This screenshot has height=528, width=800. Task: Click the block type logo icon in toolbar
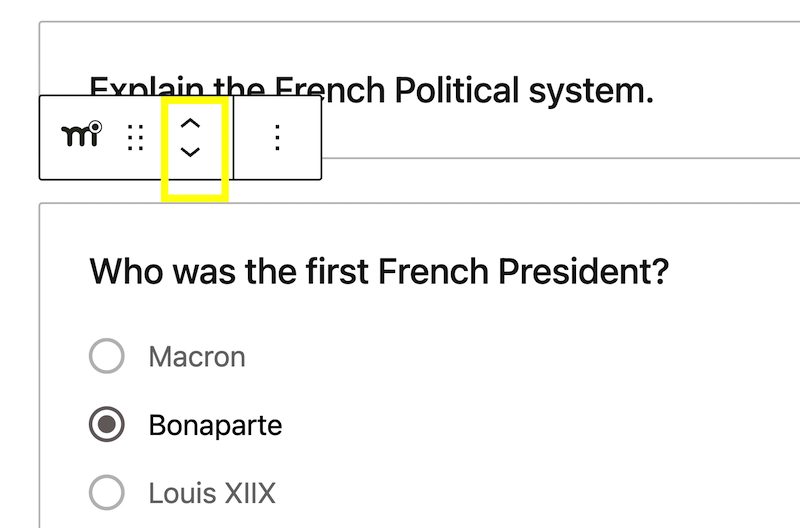click(81, 135)
